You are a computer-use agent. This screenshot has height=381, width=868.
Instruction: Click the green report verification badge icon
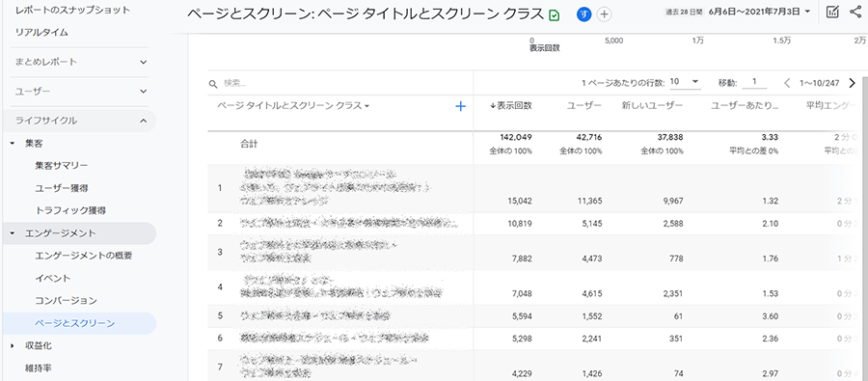click(x=554, y=15)
